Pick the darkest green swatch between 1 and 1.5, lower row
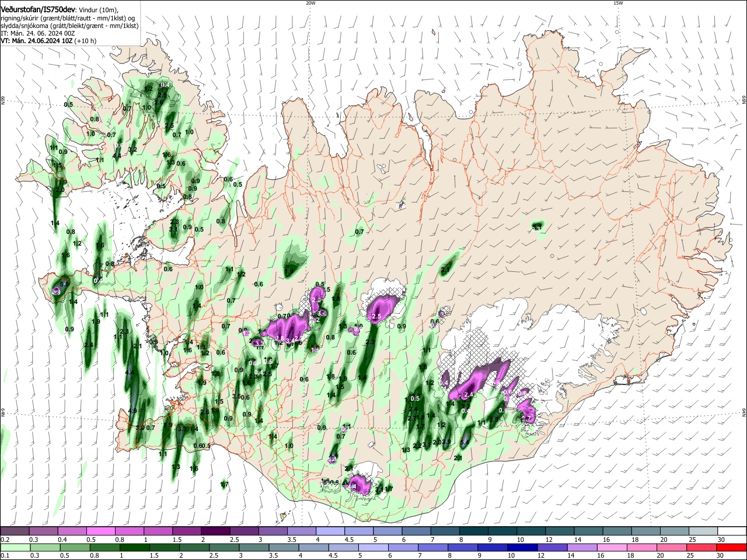 tap(134, 548)
